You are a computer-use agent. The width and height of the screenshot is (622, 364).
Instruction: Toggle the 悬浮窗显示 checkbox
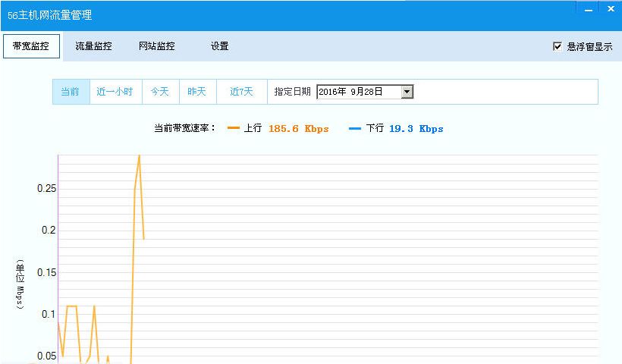(558, 46)
